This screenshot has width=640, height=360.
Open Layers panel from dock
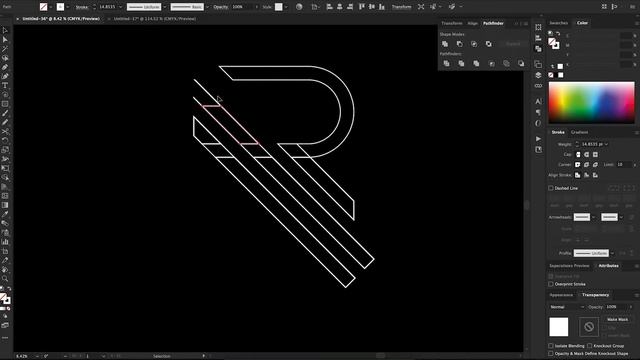tap(538, 75)
